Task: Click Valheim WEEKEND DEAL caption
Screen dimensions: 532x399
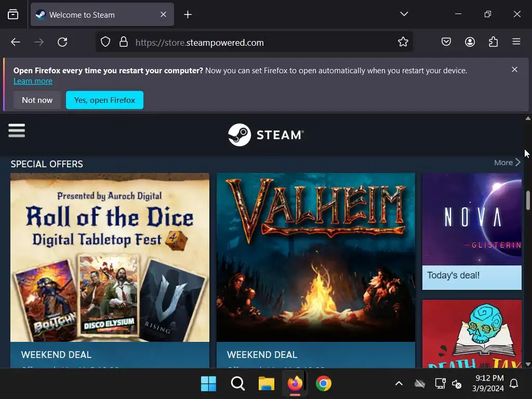Action: coord(262,354)
